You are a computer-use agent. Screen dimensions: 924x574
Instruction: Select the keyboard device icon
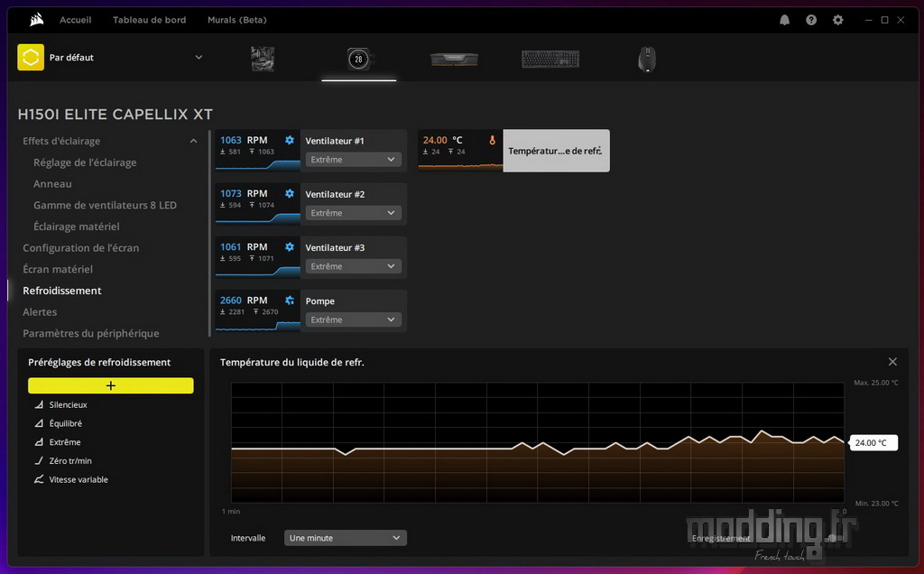click(550, 59)
